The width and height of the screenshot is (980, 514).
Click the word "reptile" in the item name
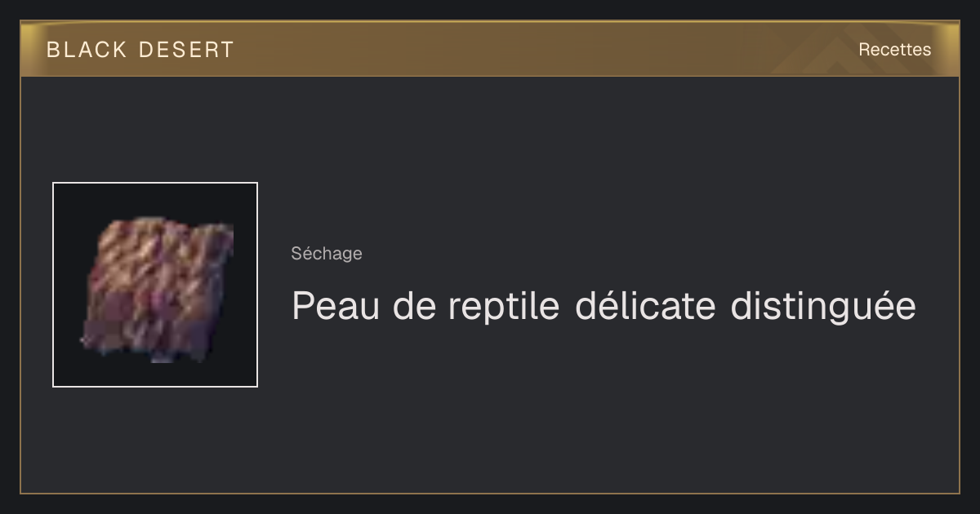click(504, 308)
